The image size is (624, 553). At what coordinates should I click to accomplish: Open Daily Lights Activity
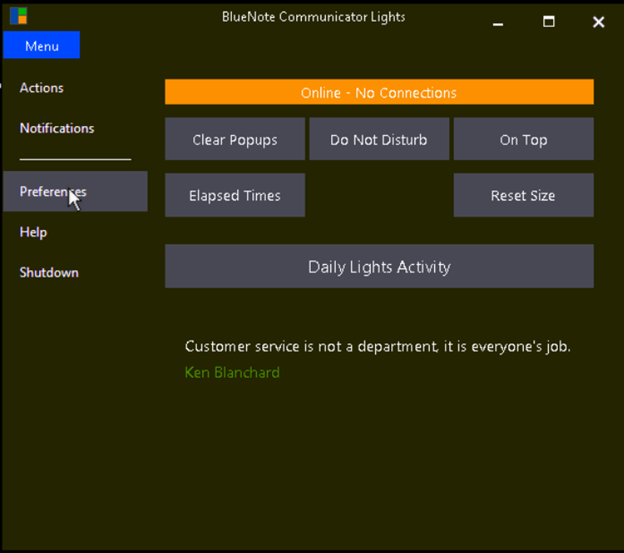[x=379, y=267]
